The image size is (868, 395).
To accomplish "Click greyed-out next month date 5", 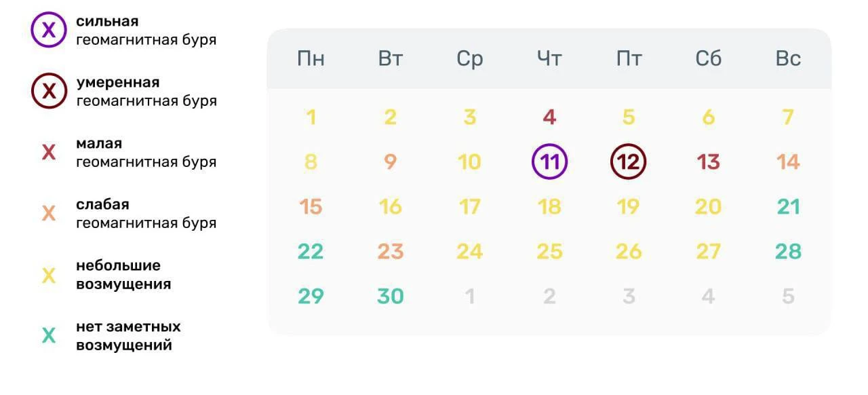I will coord(788,296).
